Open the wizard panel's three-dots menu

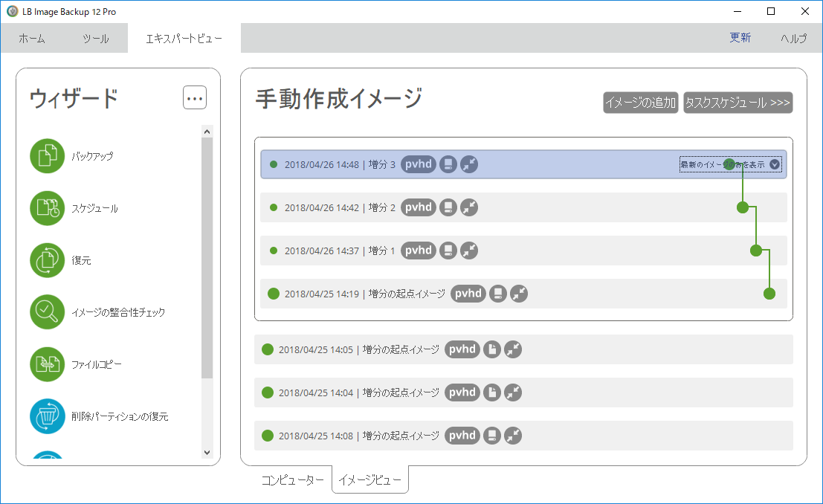tap(195, 97)
